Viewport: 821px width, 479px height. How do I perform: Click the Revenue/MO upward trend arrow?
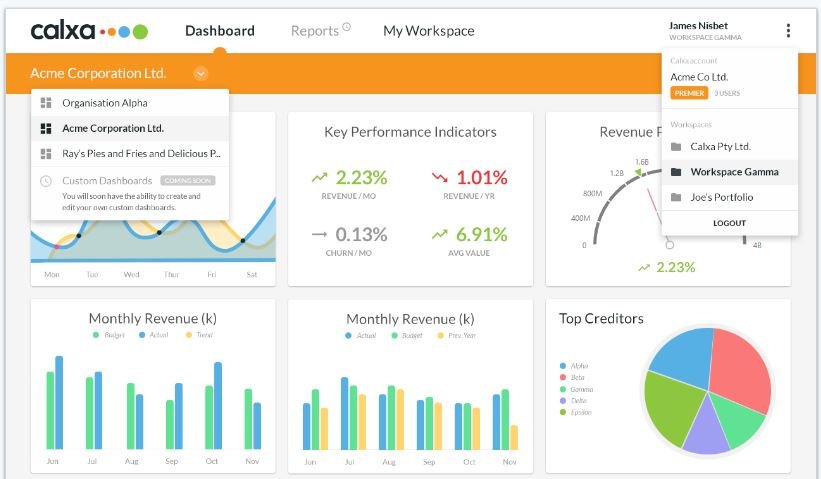319,177
